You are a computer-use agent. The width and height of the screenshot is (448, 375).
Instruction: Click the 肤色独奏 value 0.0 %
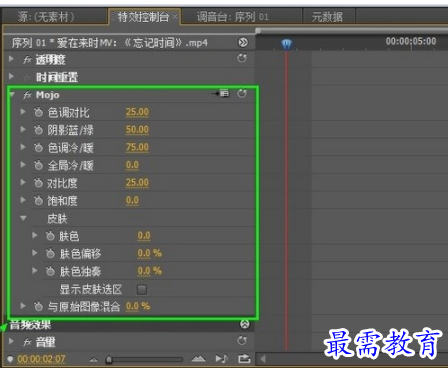149,271
